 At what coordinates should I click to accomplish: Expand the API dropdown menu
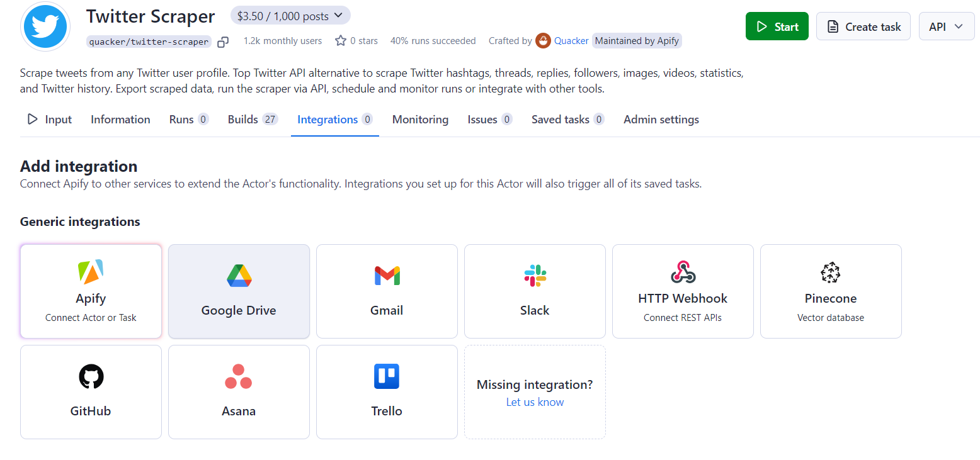point(947,26)
